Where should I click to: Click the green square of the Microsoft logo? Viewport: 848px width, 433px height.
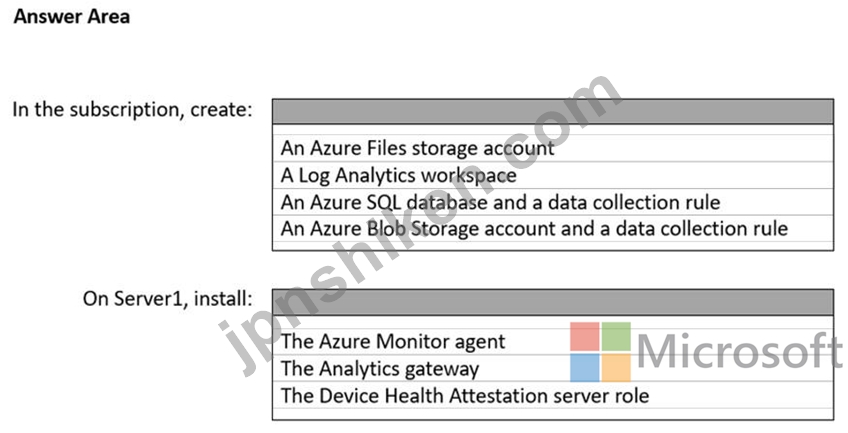click(616, 336)
